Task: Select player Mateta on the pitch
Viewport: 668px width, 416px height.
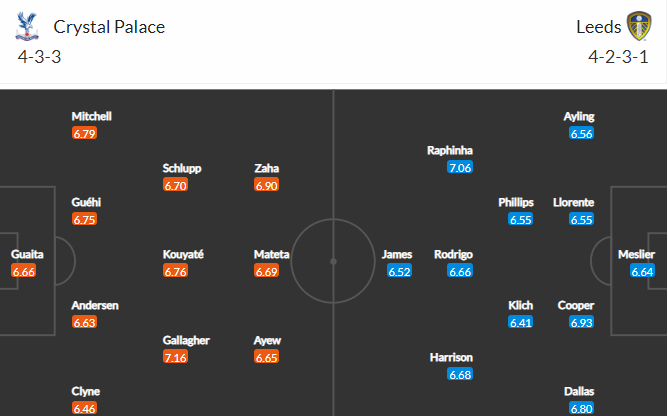Action: pyautogui.click(x=271, y=254)
